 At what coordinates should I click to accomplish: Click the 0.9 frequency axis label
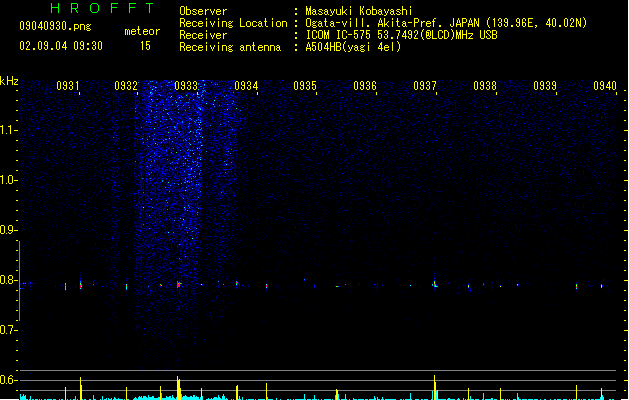click(x=8, y=230)
